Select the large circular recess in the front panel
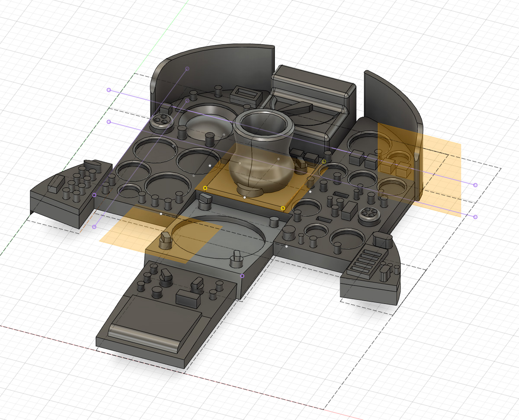Image resolution: width=519 pixels, height=420 pixels. [x=218, y=237]
